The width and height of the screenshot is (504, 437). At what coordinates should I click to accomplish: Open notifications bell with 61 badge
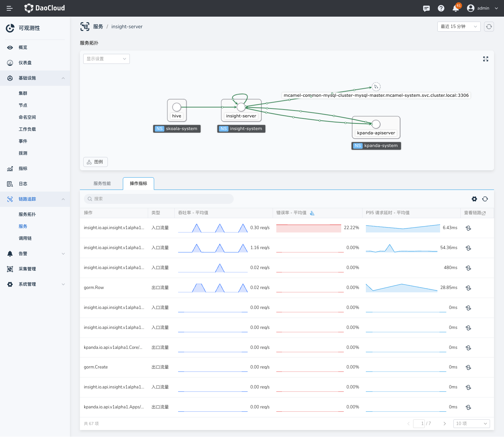pyautogui.click(x=456, y=8)
